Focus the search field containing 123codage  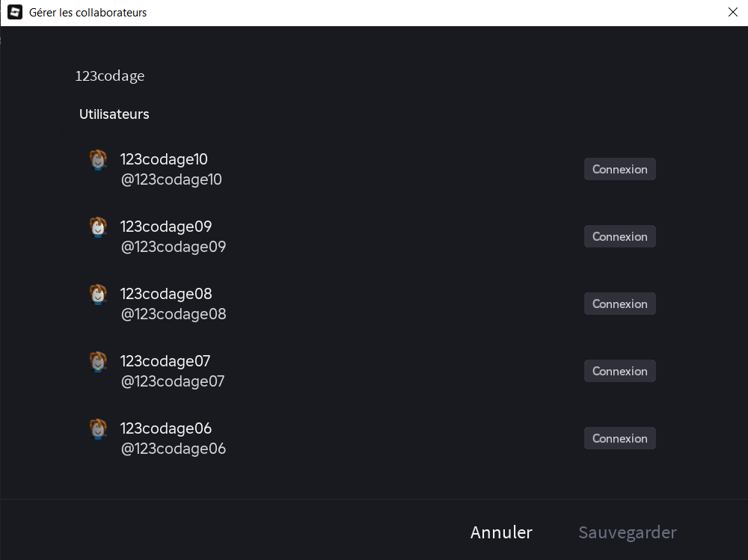pos(299,76)
